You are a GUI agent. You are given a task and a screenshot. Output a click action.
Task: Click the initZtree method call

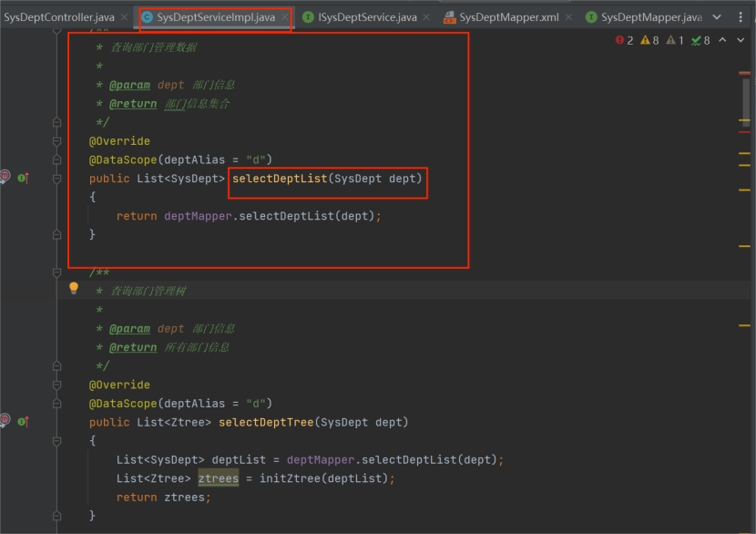(291, 478)
